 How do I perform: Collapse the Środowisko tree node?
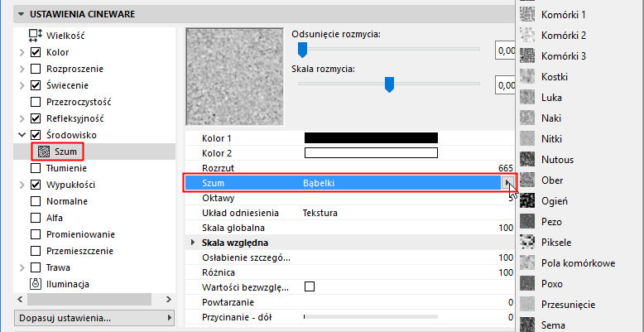coord(22,135)
